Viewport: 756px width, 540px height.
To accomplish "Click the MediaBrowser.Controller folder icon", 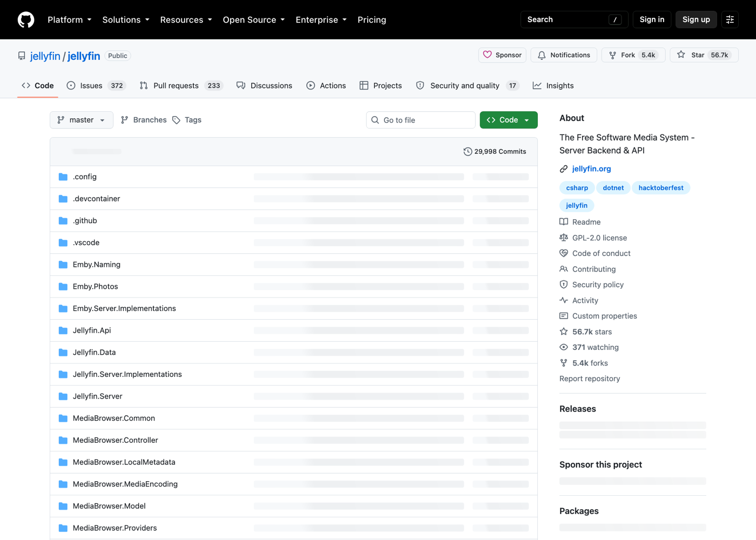I will point(63,440).
